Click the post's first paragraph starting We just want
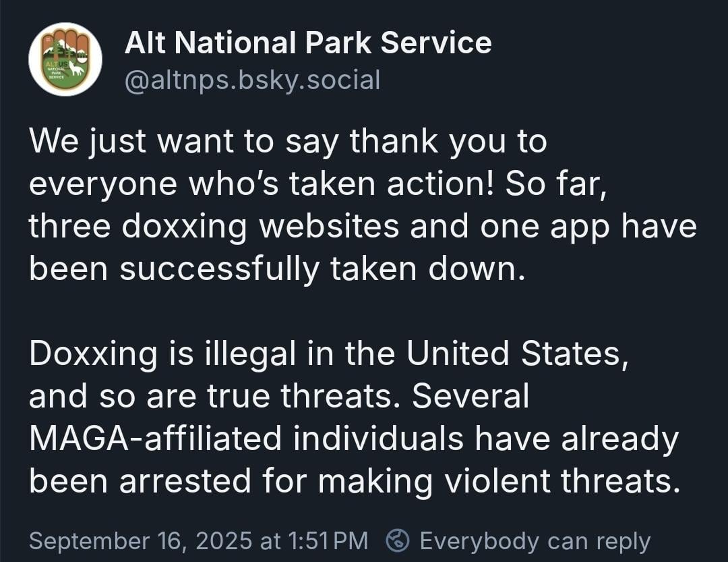Screen dimensions: 728x562 363,204
